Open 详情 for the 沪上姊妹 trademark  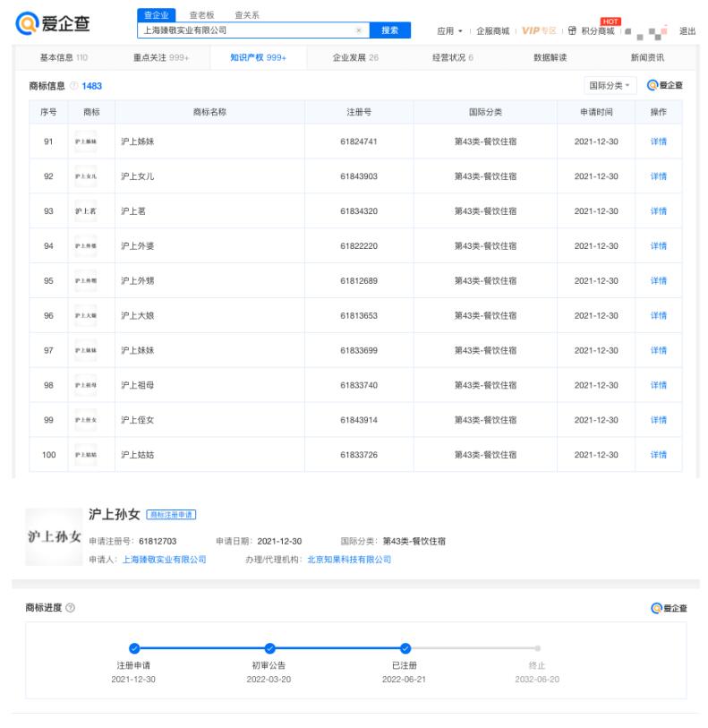(658, 141)
